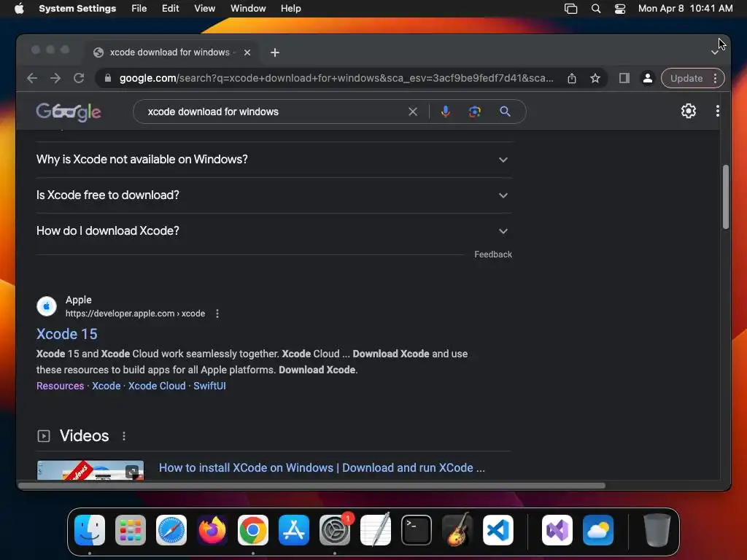The height and width of the screenshot is (560, 747).
Task: Click the horizontal scrollbar at bottom
Action: coord(312,486)
